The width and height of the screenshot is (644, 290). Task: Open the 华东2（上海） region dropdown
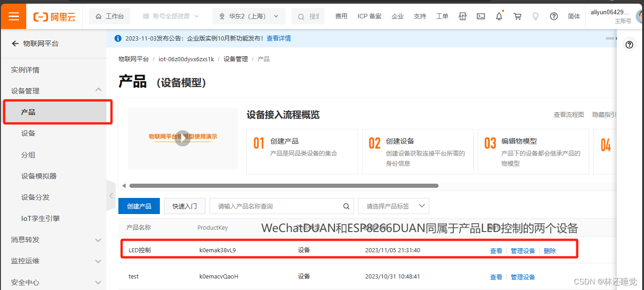[x=249, y=16]
